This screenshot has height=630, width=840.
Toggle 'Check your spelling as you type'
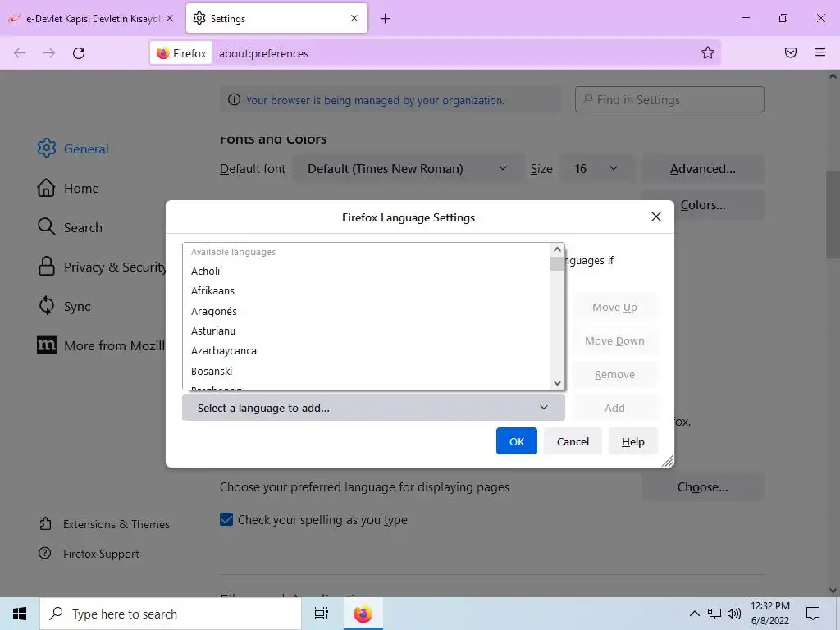point(226,519)
